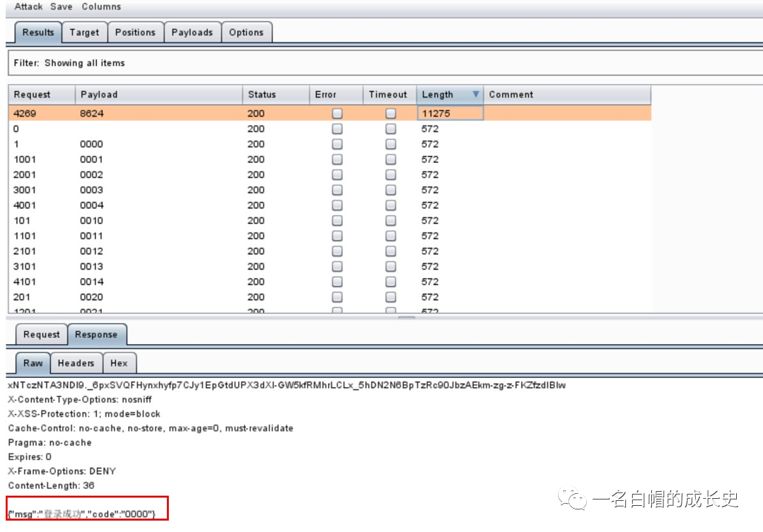This screenshot has height=532, width=763.
Task: Switch to the Results tab
Action: coord(38,32)
